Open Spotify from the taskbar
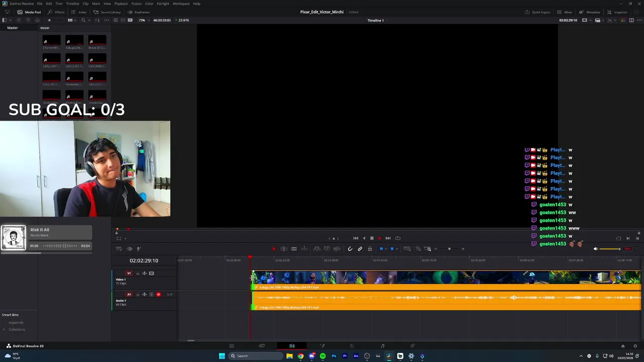This screenshot has height=362, width=644. click(x=323, y=356)
